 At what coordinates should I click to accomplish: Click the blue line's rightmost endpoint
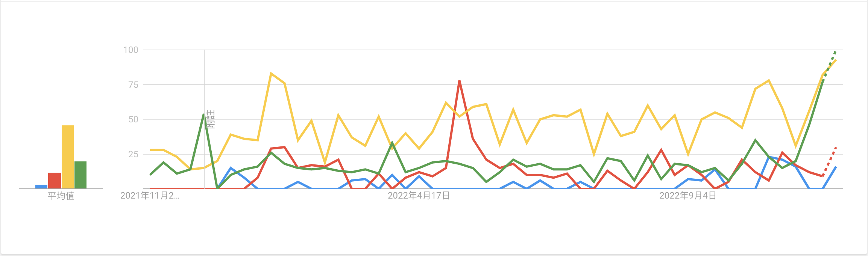[x=836, y=167]
